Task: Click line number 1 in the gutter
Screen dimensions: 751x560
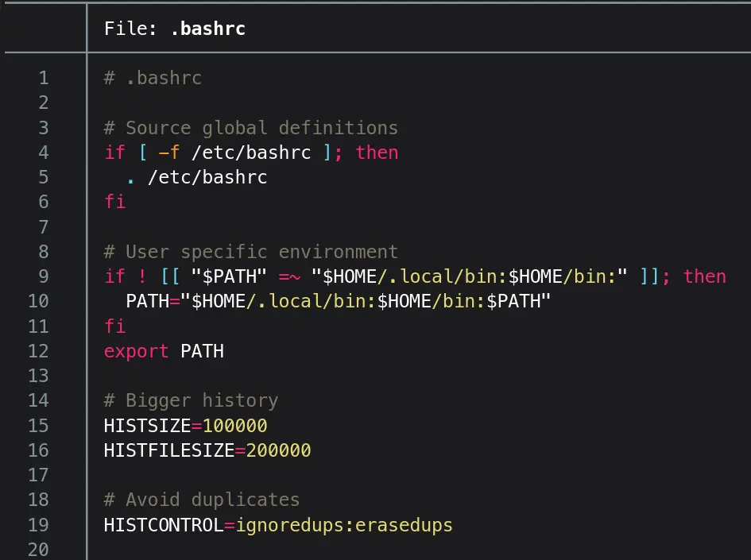Action: point(43,78)
